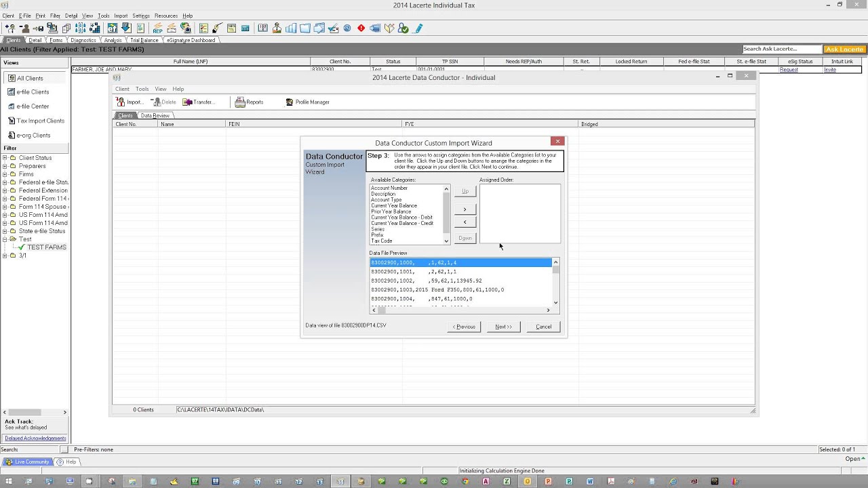Click the e-file 'ef' toolbar icon
Viewport: 868px width, 488px height.
point(112,28)
